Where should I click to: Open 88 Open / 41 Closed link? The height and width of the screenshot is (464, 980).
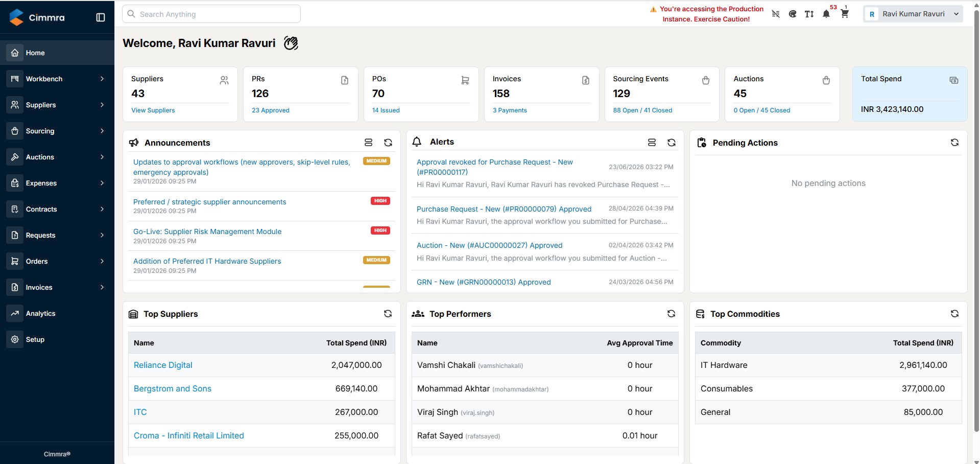click(642, 110)
